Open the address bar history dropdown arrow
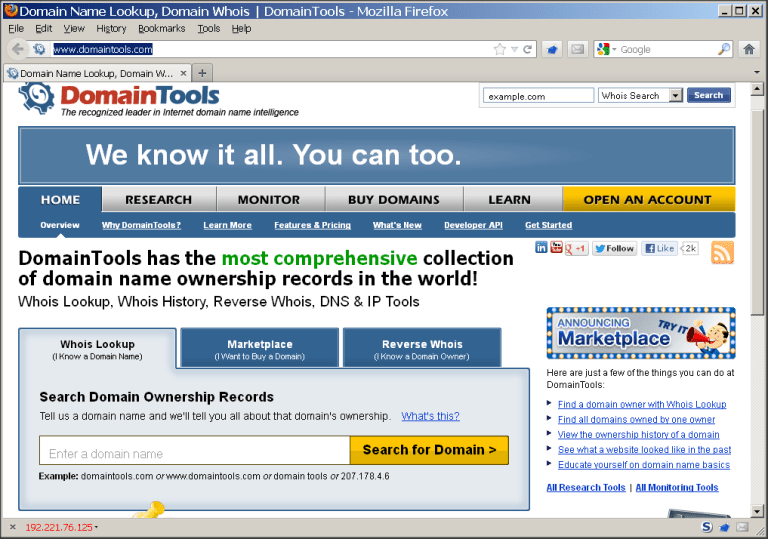This screenshot has height=539, width=768. [514, 49]
